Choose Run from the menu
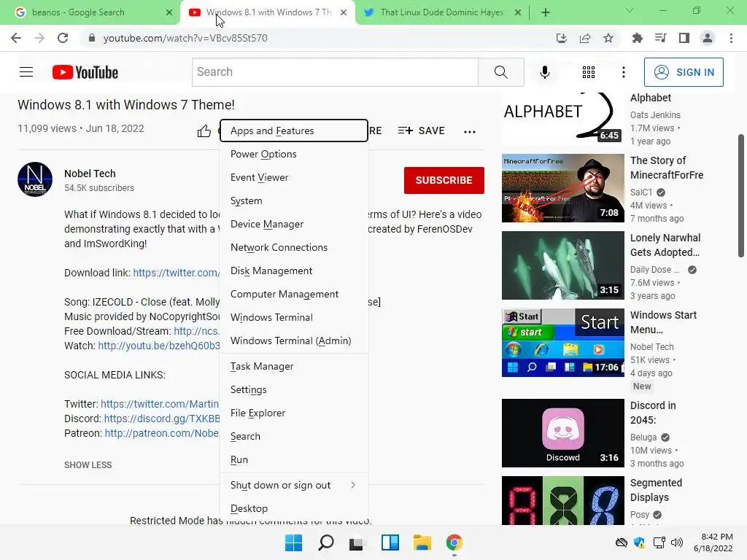The image size is (747, 560). click(x=293, y=459)
